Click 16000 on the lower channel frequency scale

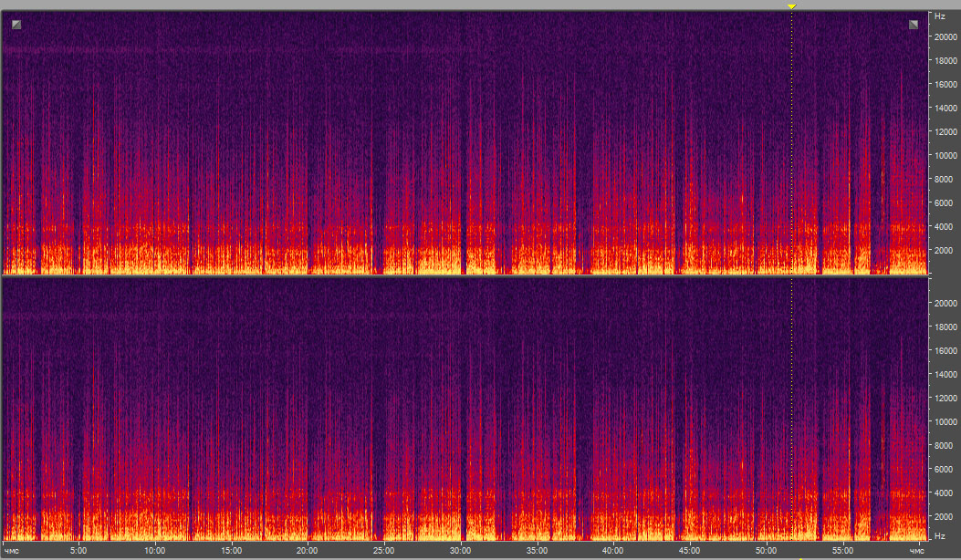click(944, 350)
